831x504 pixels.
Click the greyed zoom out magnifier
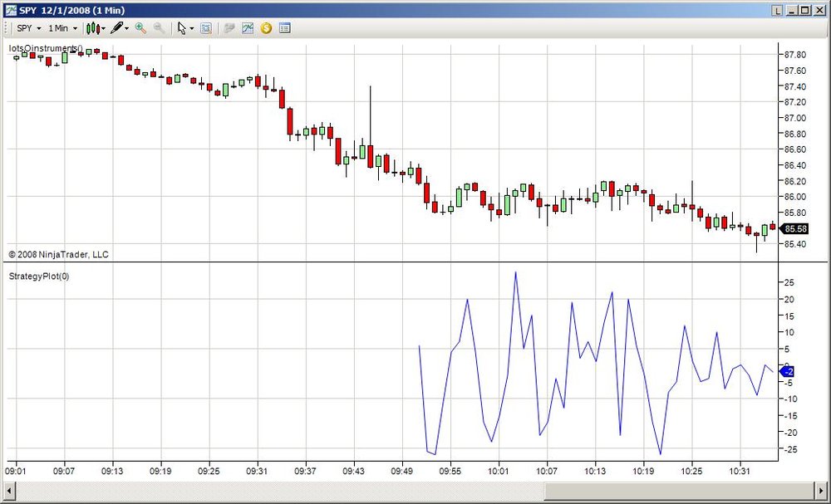tap(159, 28)
